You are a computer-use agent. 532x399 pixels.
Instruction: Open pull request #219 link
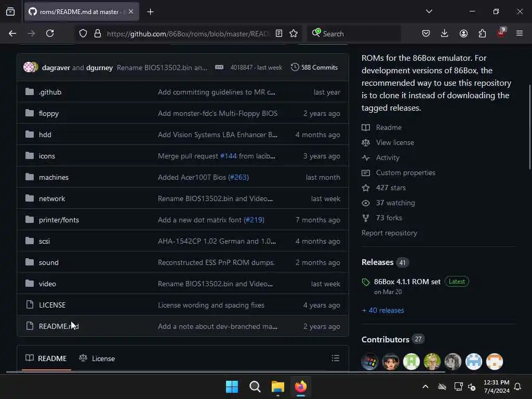point(254,220)
